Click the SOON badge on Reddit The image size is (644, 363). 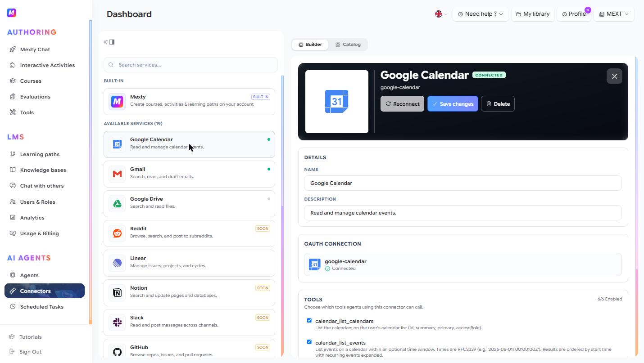[x=263, y=229]
